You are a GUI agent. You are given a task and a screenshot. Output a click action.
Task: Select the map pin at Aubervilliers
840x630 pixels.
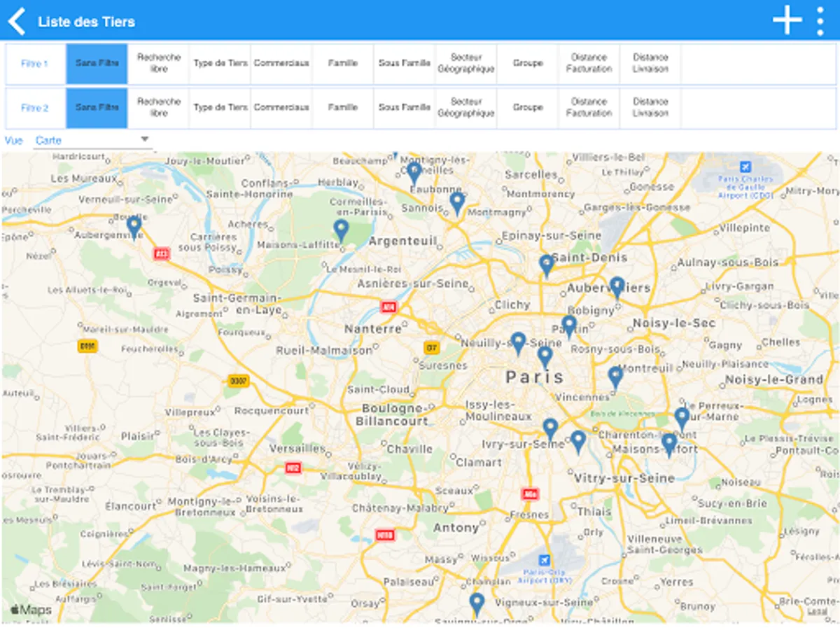click(x=617, y=288)
